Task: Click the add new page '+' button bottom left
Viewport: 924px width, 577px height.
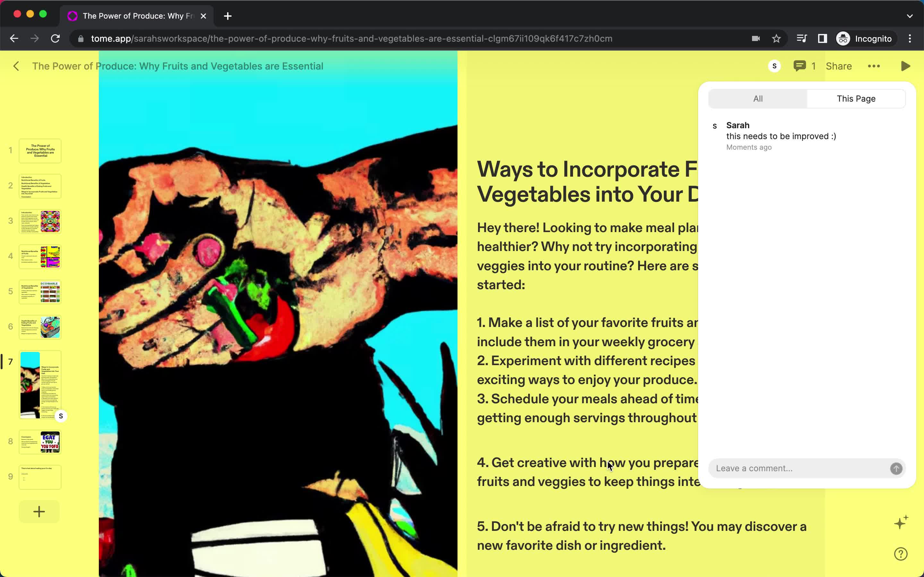Action: click(39, 512)
